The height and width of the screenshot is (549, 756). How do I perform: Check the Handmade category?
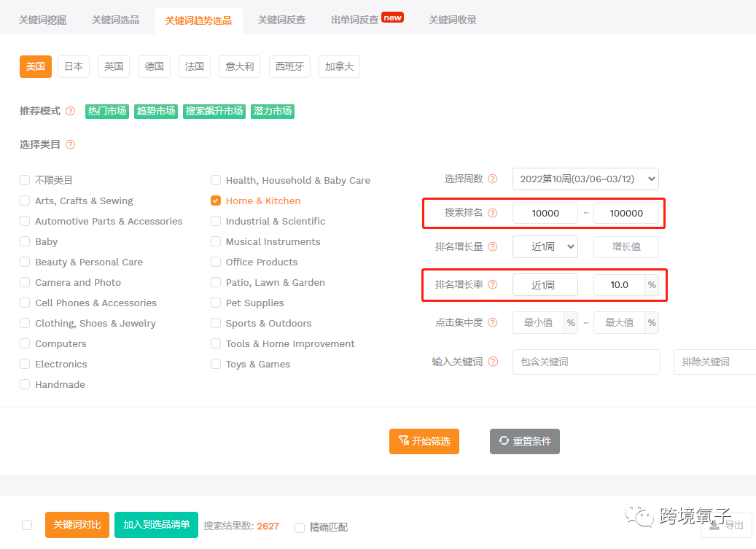point(25,384)
